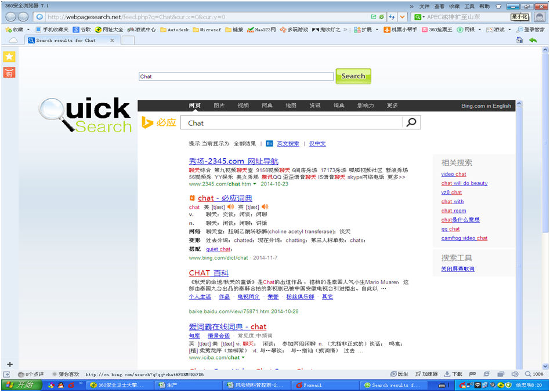Image resolution: width=550 pixels, height=392 pixels.
Task: Expand 收藏 favorites dropdown arrow
Action: tap(28, 30)
